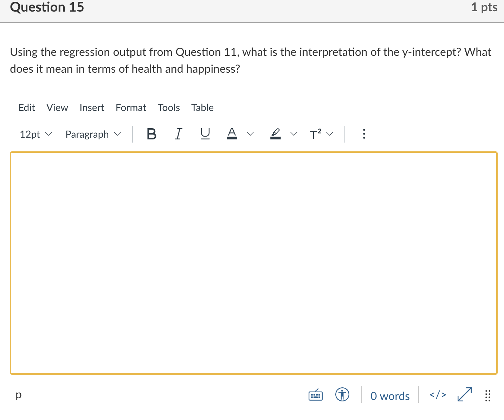Screen dimensions: 504x420
Task: Switch to the raw HTML editor
Action: click(437, 395)
